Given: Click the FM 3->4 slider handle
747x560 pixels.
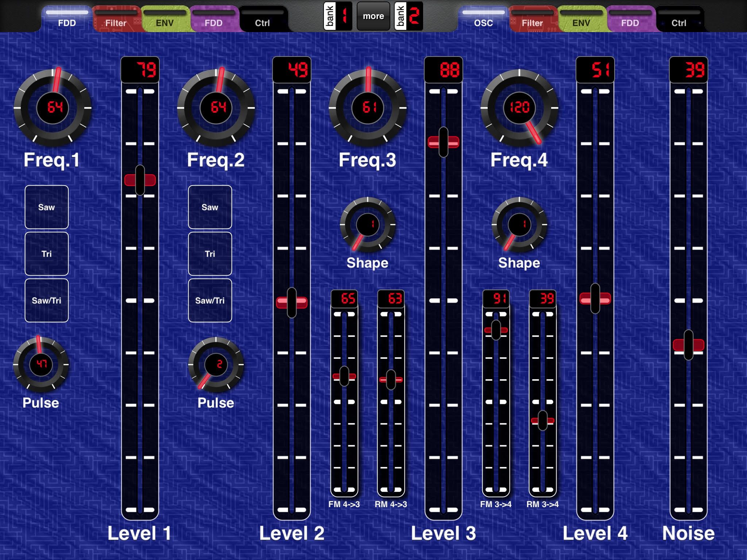Looking at the screenshot, I should 496,330.
